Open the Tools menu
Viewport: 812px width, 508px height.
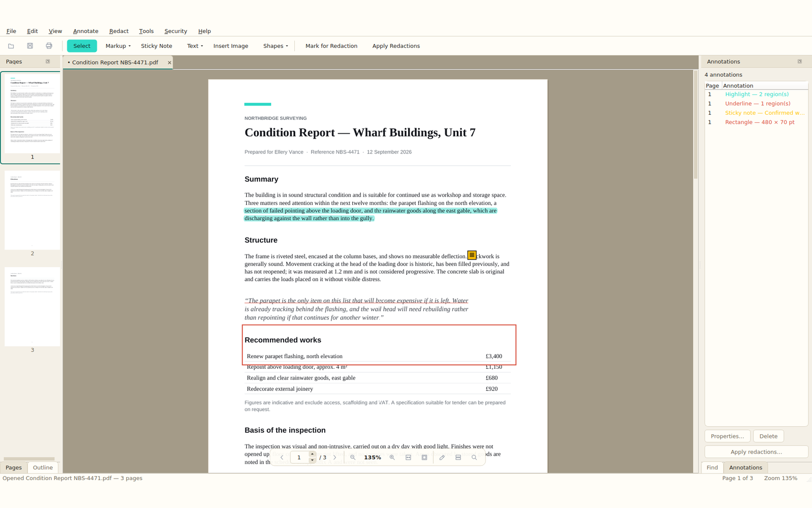(146, 31)
